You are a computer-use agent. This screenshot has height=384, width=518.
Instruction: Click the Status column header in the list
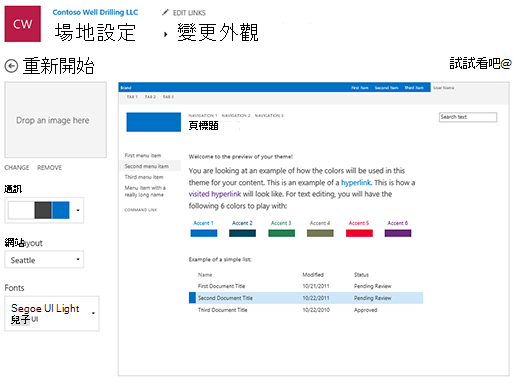point(361,275)
